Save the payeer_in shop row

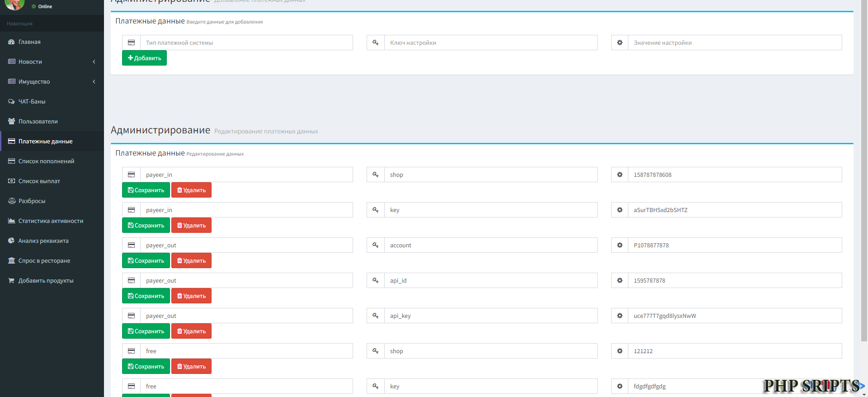[x=146, y=190]
